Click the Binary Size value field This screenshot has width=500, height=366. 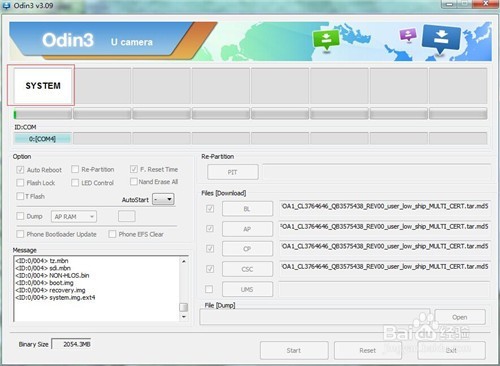coord(71,344)
